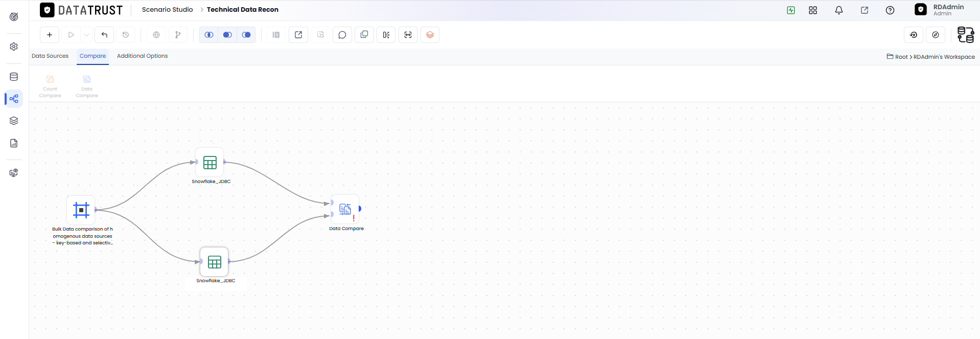This screenshot has width=980, height=339.
Task: Click the DataTrust logo
Action: pos(81,10)
